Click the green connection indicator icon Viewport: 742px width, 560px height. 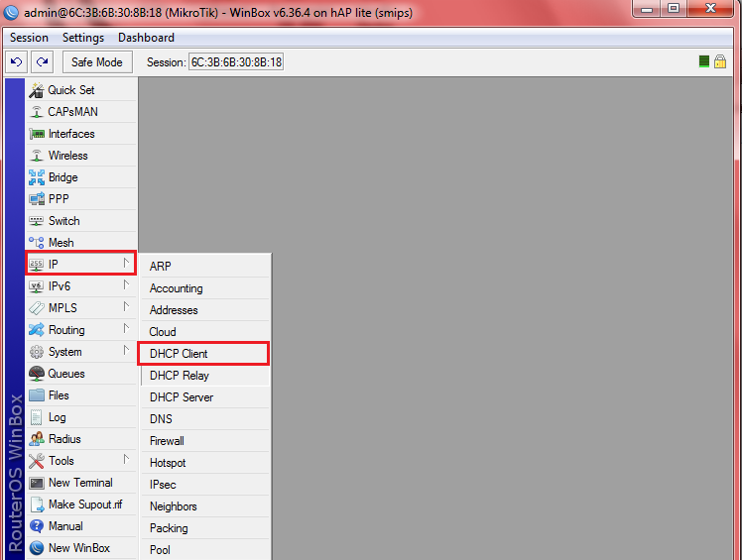tap(704, 61)
